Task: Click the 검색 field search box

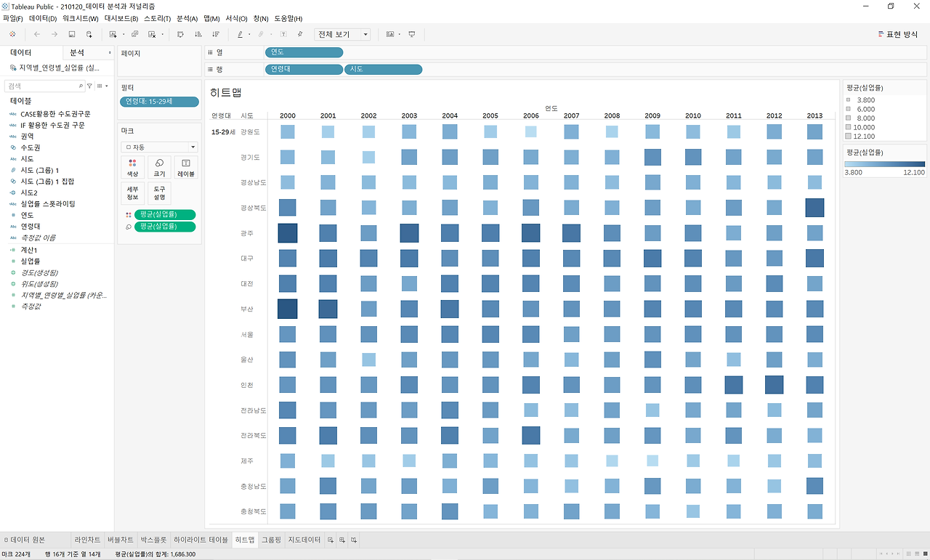Action: click(x=44, y=86)
